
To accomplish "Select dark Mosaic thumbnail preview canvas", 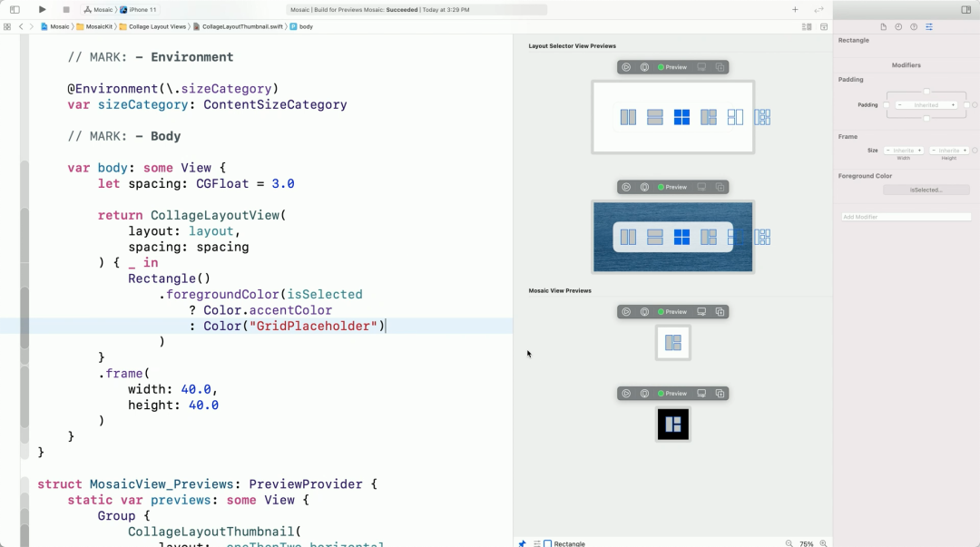I will tap(673, 425).
